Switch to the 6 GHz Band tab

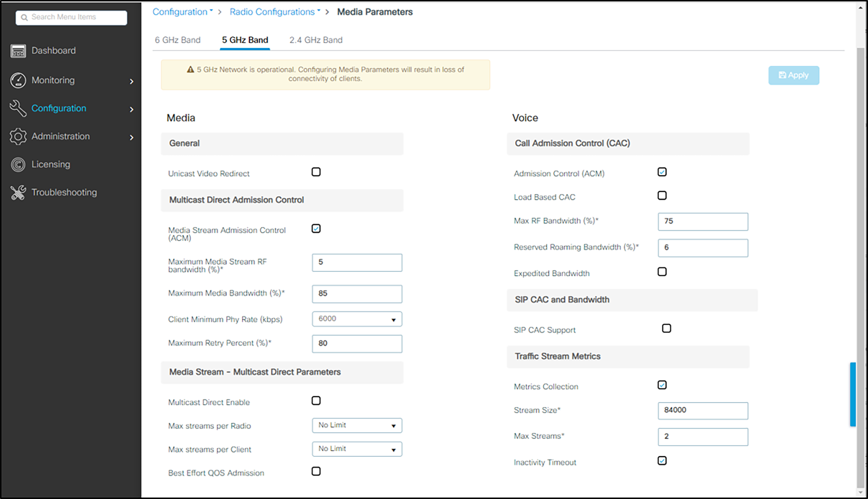pos(178,40)
